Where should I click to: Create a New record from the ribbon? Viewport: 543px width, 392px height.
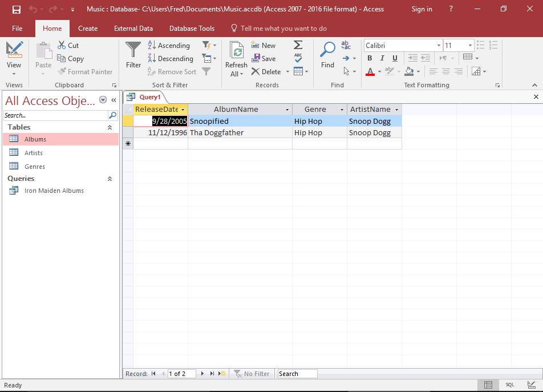263,46
